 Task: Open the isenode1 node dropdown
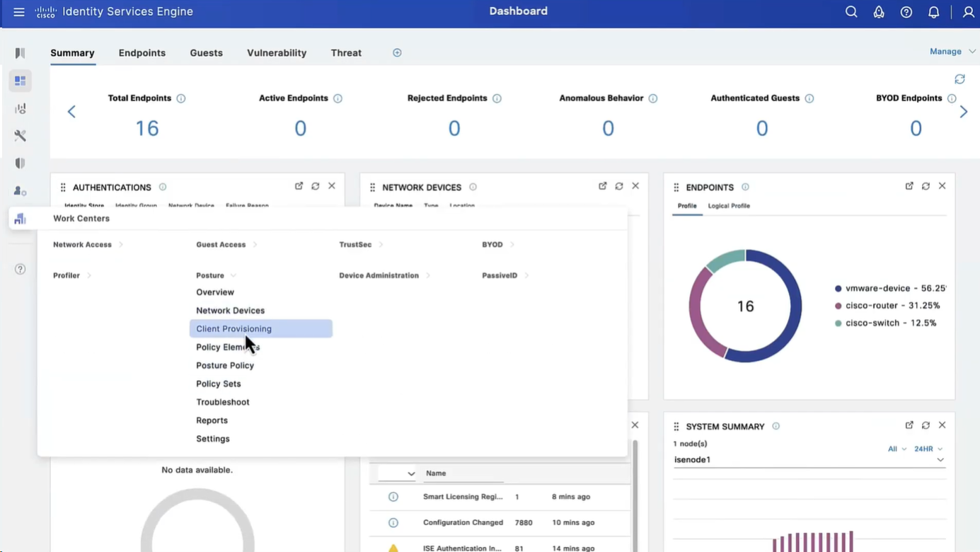(x=940, y=460)
